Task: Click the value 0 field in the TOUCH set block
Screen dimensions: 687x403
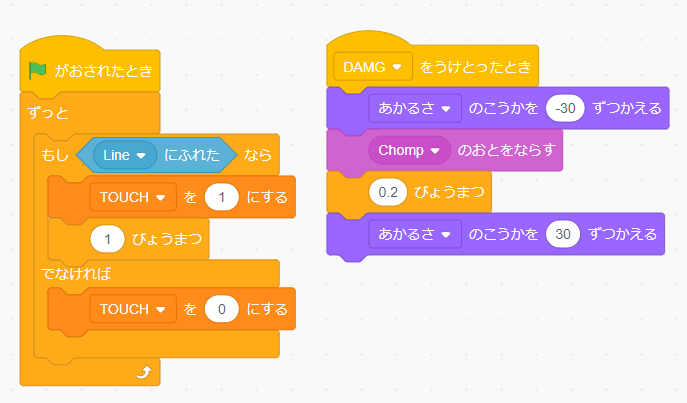Action: pyautogui.click(x=221, y=309)
